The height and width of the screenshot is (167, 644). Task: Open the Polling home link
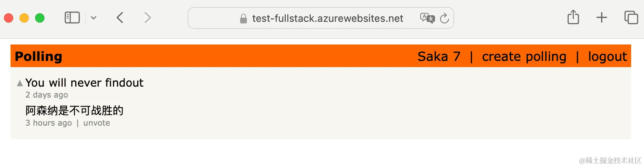click(x=39, y=57)
